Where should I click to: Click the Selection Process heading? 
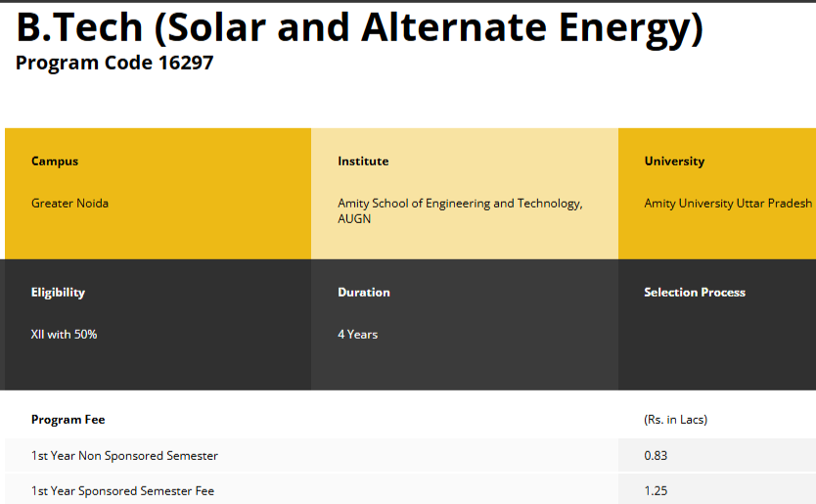point(695,293)
